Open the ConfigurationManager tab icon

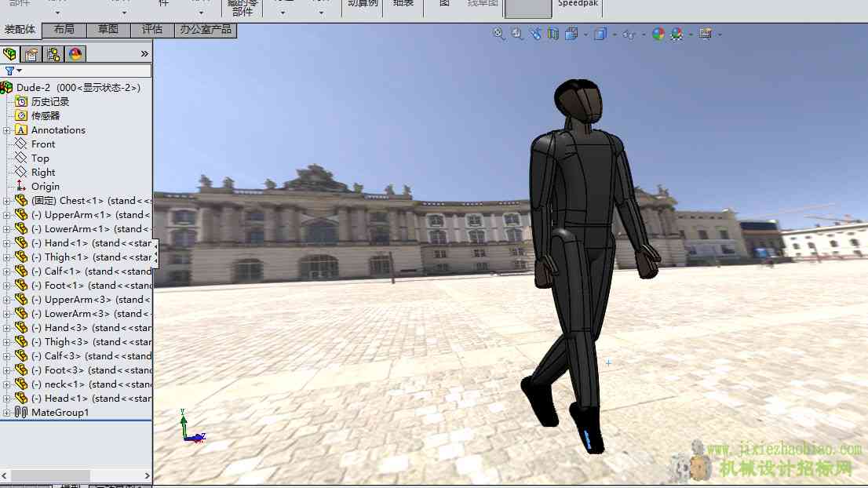point(53,54)
